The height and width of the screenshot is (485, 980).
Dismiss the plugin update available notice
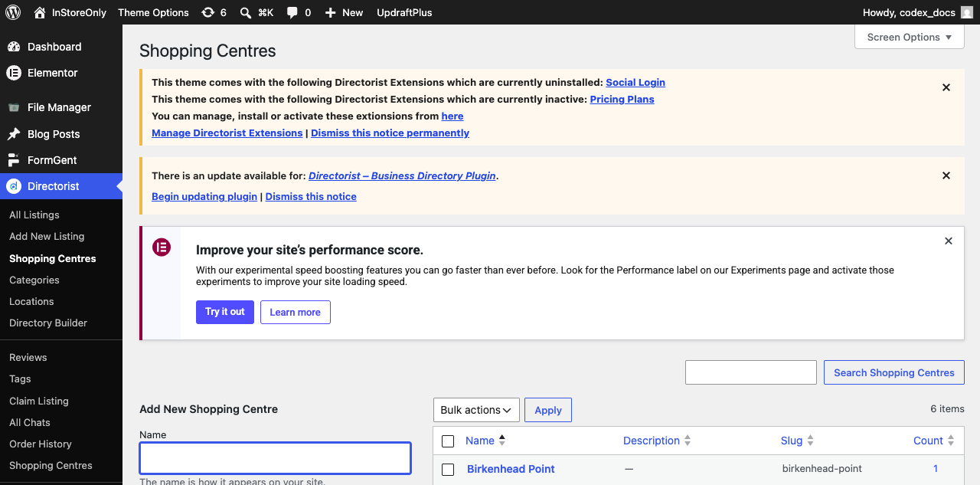[946, 175]
